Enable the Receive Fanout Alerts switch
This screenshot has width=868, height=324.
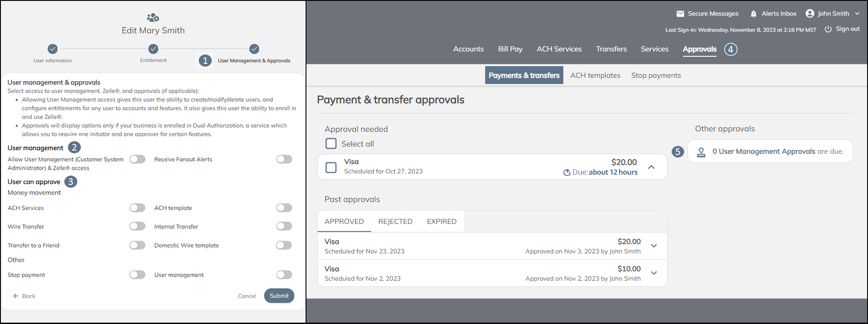point(284,159)
